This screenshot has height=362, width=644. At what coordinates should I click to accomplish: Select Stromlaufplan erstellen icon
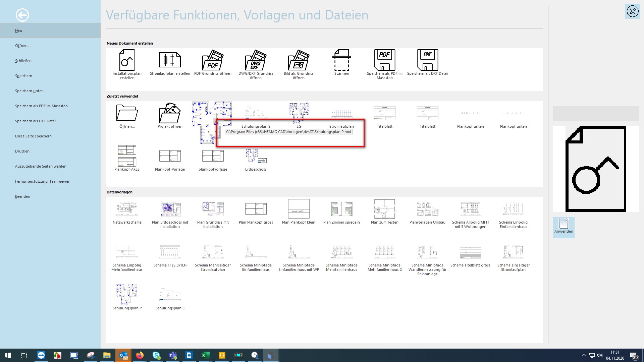(170, 60)
